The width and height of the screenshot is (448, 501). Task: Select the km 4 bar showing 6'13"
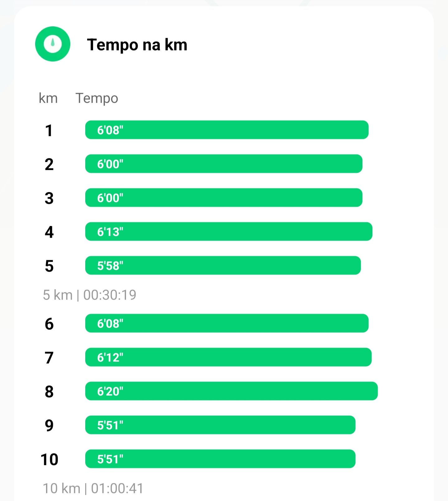229,231
